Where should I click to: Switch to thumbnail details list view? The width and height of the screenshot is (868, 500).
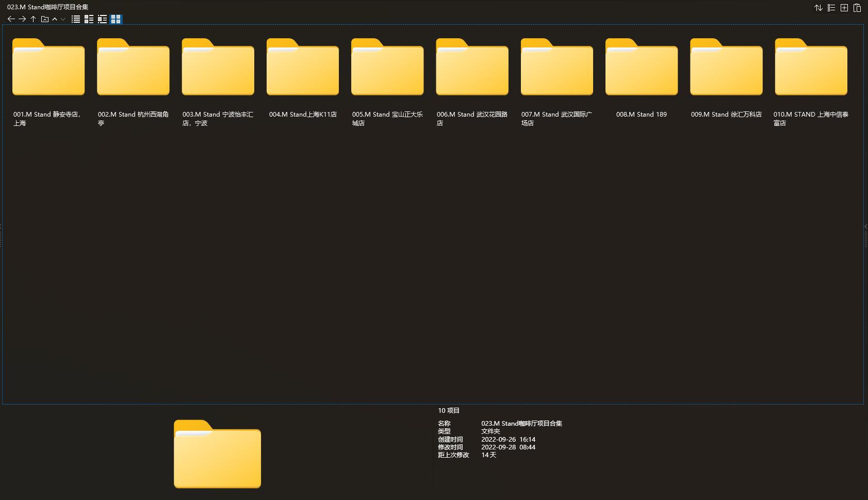coord(89,19)
